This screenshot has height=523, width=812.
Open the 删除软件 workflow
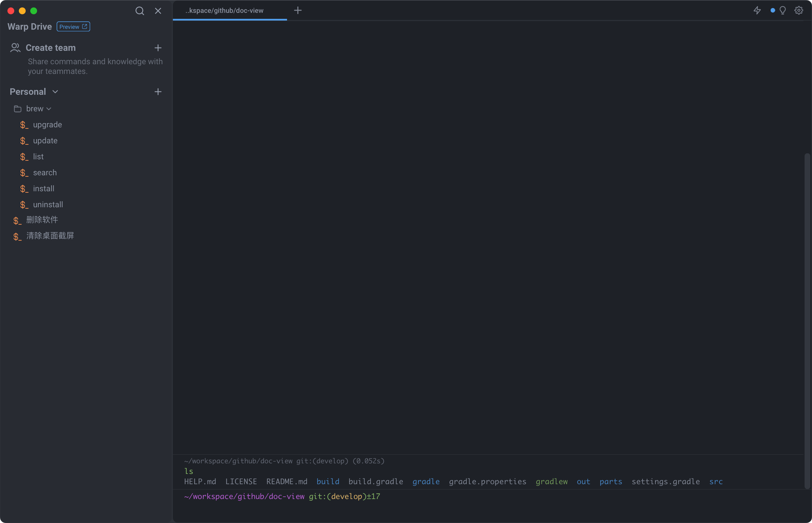[42, 220]
